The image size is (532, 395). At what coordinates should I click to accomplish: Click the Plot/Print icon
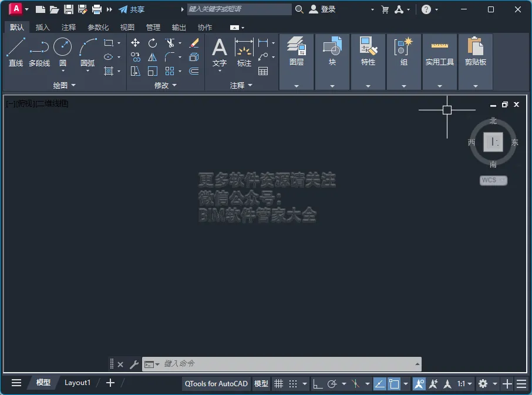click(97, 9)
